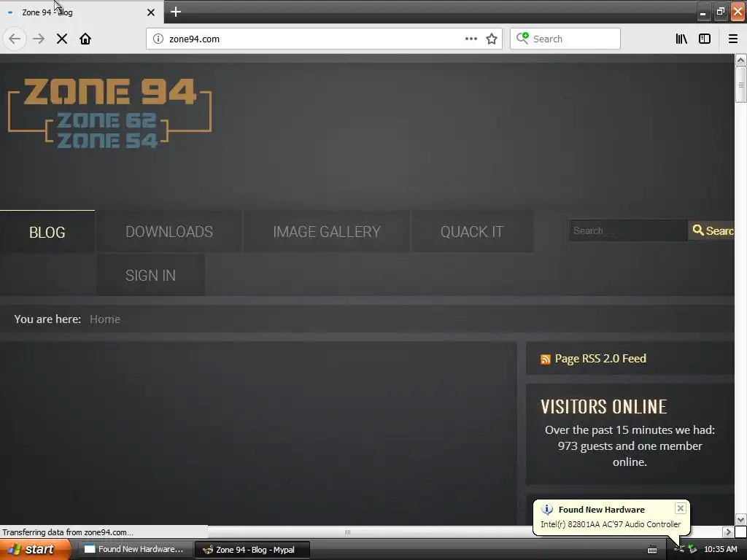The width and height of the screenshot is (747, 560).
Task: Switch to Found New Hardware taskbar window
Action: [135, 549]
